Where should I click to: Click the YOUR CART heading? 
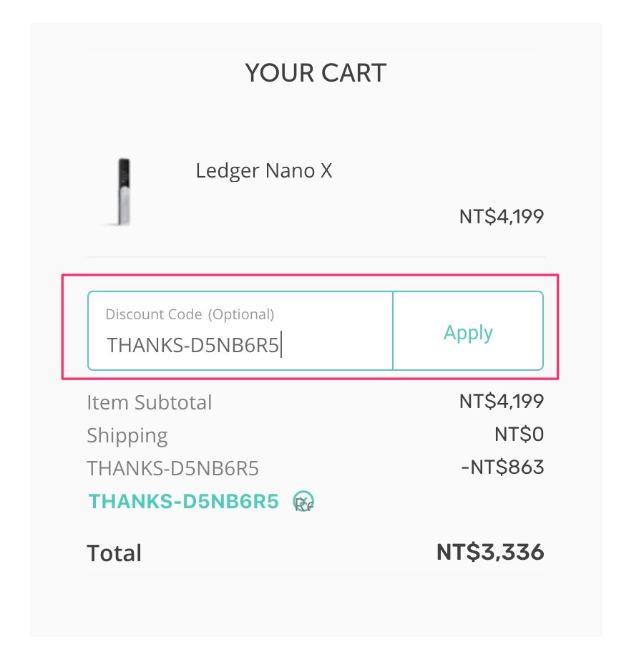tap(316, 72)
